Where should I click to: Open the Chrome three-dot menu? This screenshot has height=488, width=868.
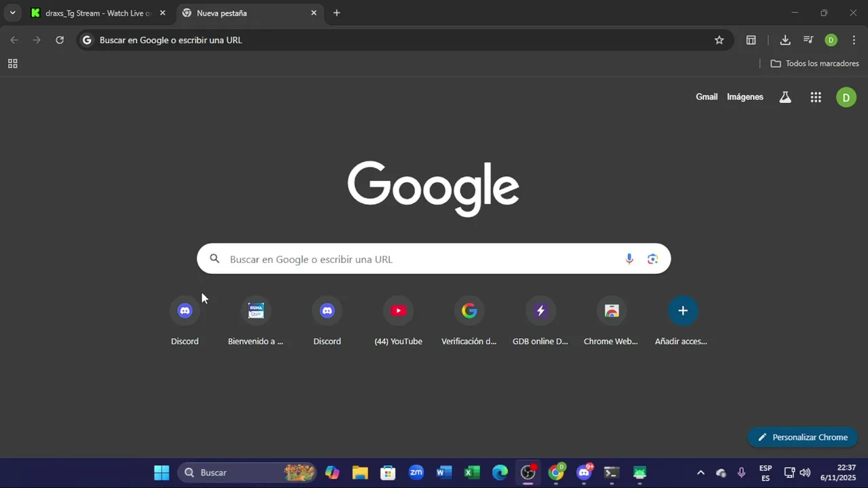tap(854, 40)
